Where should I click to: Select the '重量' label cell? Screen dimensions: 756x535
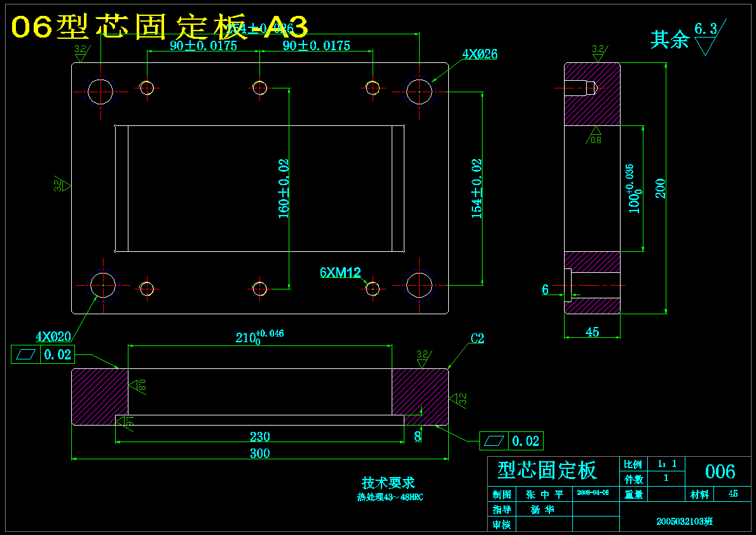pos(633,494)
